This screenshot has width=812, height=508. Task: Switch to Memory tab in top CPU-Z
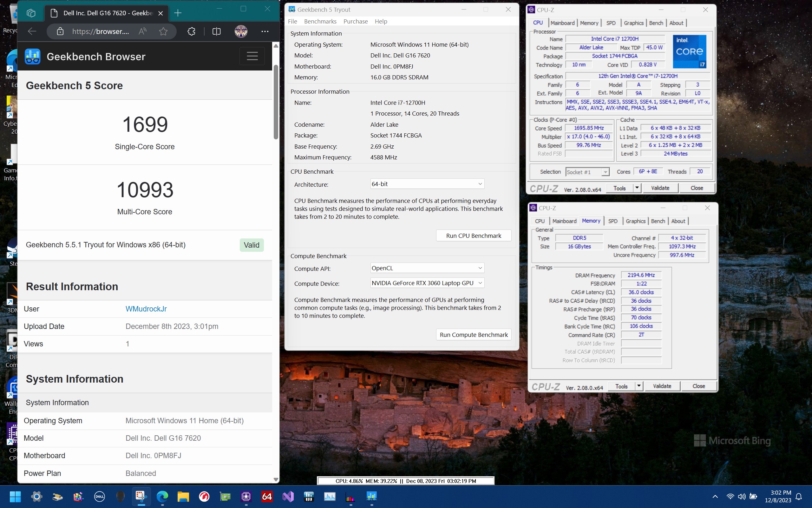589,23
